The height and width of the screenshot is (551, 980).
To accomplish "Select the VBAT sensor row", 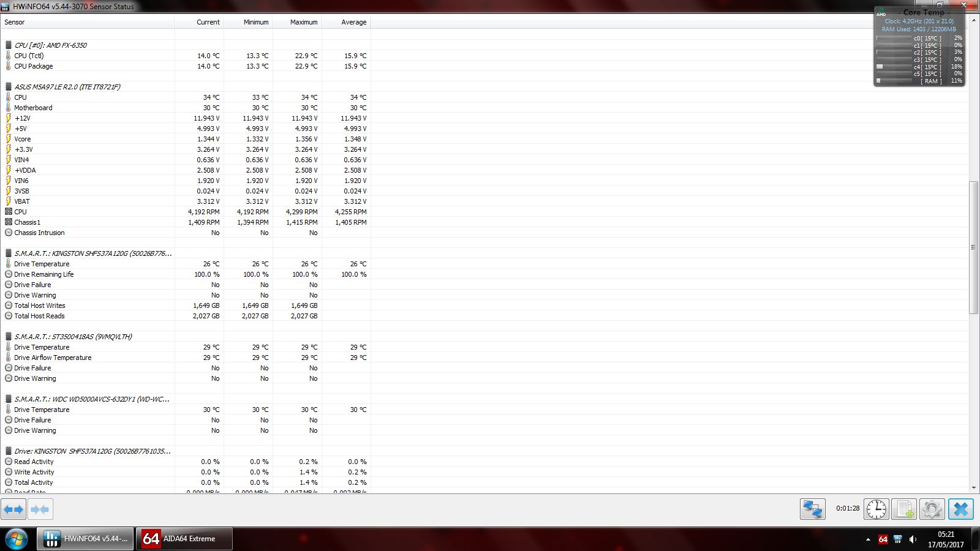I will point(186,201).
